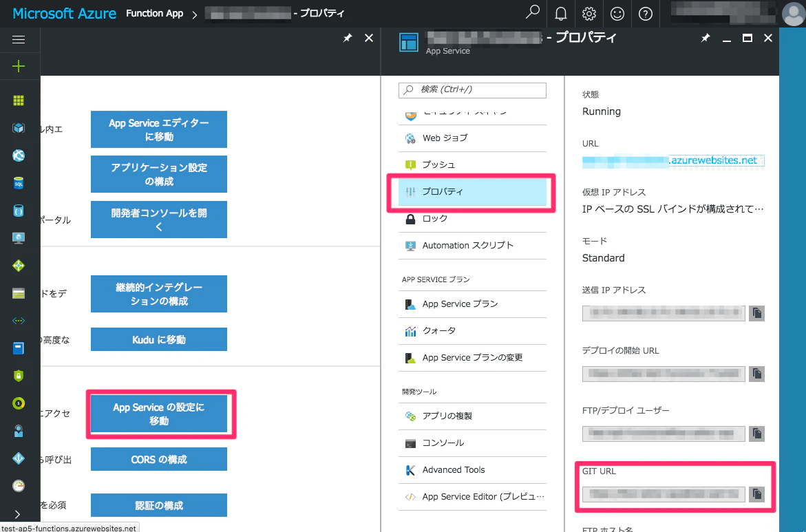Select App Service プランの変更
The width and height of the screenshot is (806, 532).
coord(472,358)
